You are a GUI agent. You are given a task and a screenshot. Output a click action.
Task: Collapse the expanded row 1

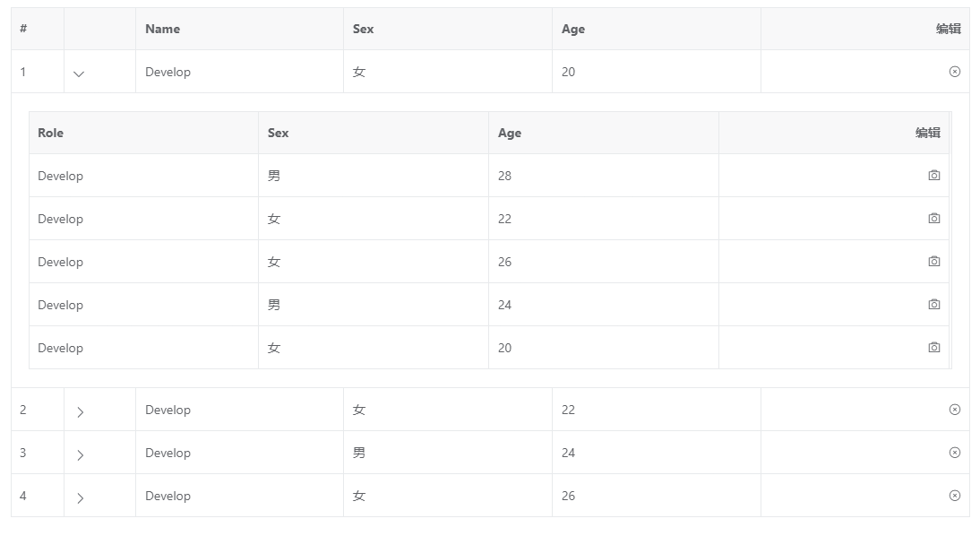pos(79,73)
